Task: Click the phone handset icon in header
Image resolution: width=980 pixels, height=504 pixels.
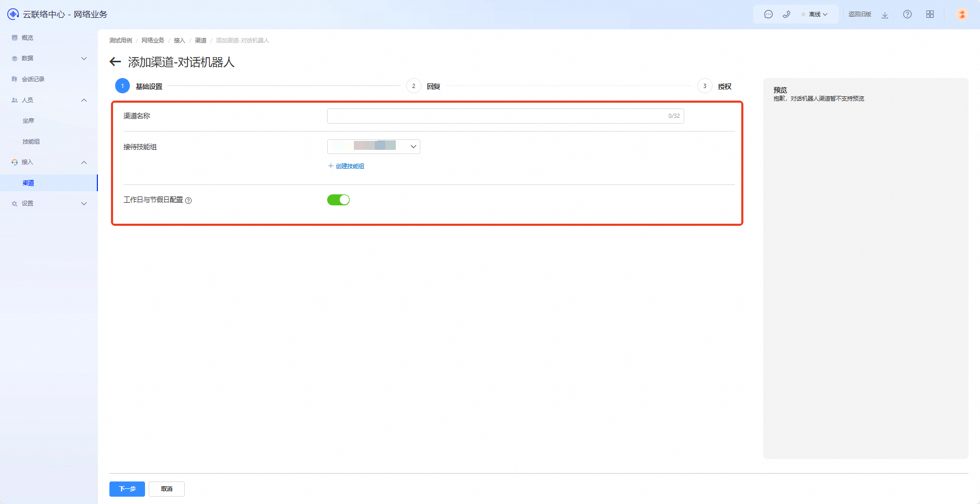Action: 786,15
